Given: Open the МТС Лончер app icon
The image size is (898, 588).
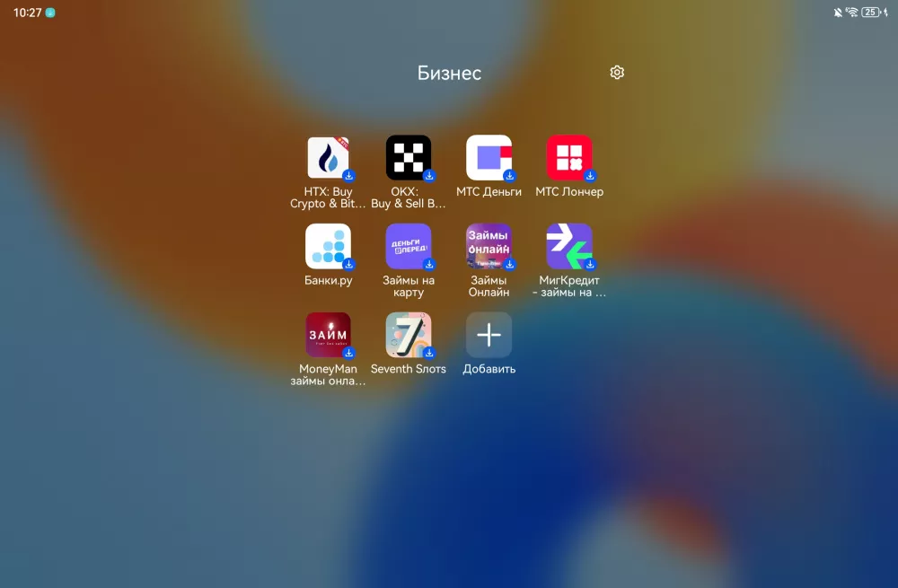Looking at the screenshot, I should pos(569,157).
